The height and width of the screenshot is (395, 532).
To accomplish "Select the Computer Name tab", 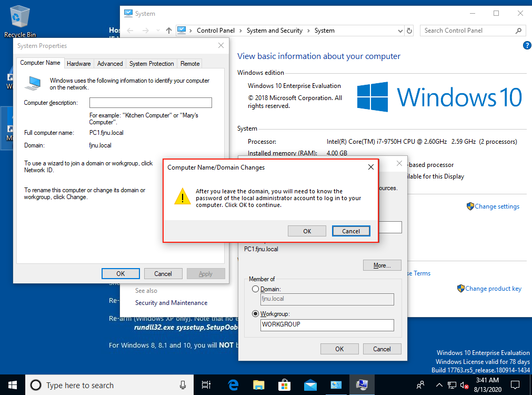I will tap(40, 63).
